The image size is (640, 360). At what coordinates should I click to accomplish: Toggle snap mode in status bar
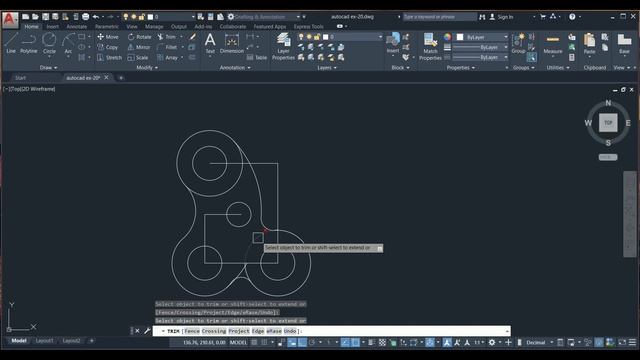[x=264, y=342]
